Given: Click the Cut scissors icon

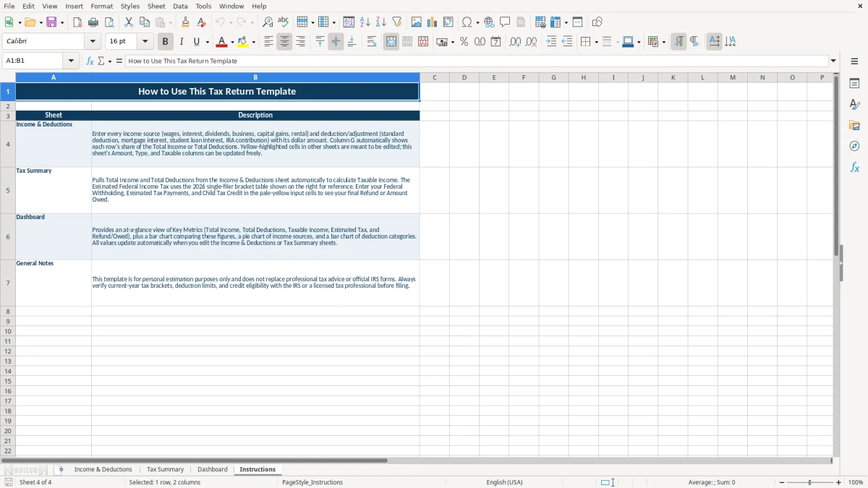Looking at the screenshot, I should point(128,22).
